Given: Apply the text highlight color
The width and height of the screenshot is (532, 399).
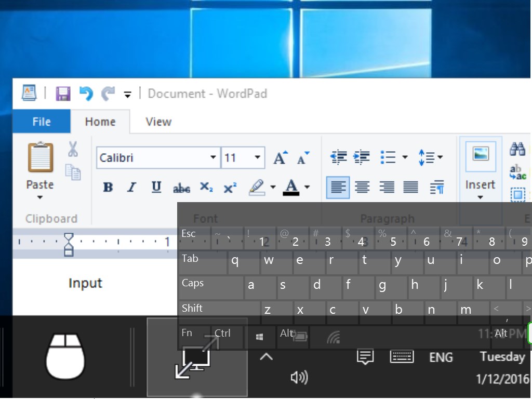Looking at the screenshot, I should click(257, 187).
